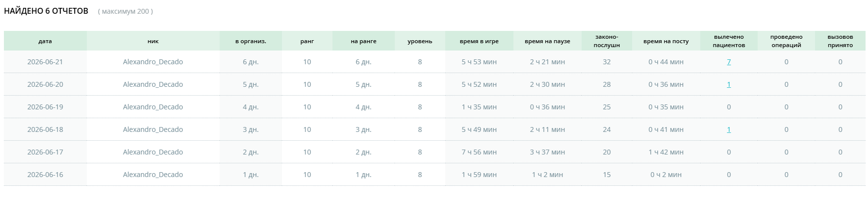
Task: Open the healed patients link for 2026-06-21
Action: [x=729, y=62]
